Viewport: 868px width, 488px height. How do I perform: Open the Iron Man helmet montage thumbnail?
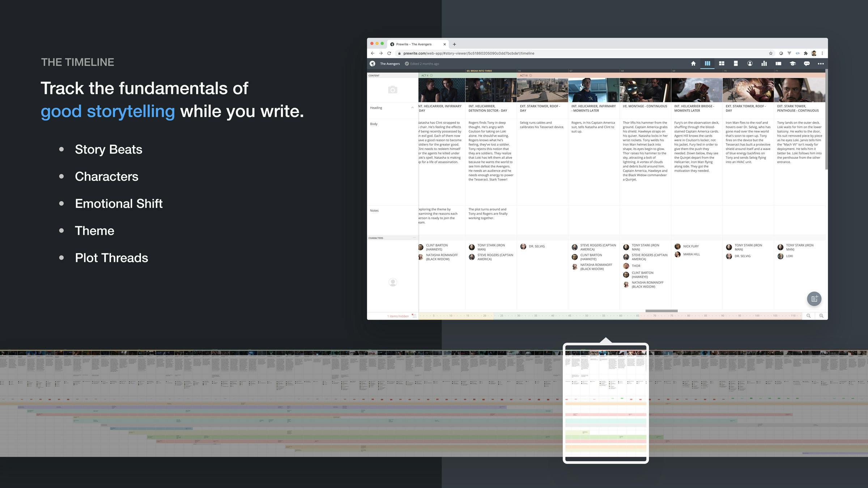(x=645, y=90)
